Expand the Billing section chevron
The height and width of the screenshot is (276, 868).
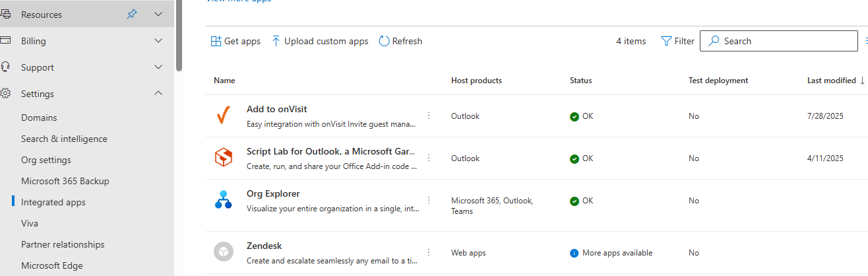click(158, 40)
